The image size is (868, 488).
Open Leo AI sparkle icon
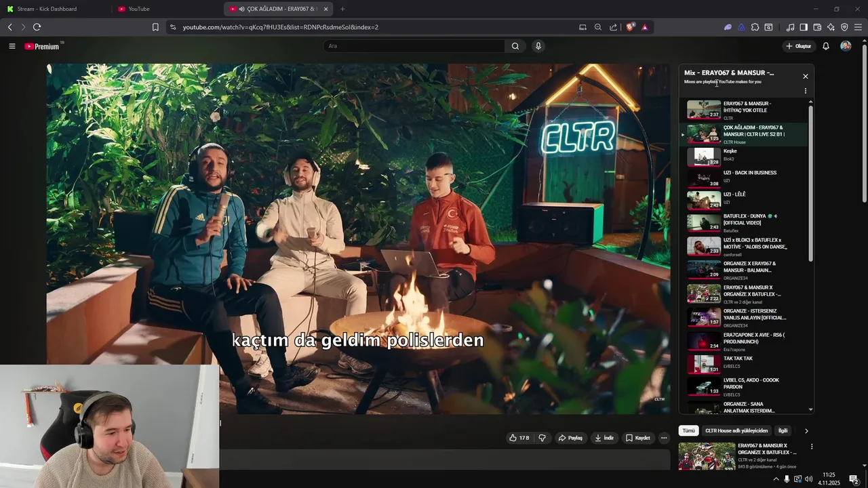831,27
